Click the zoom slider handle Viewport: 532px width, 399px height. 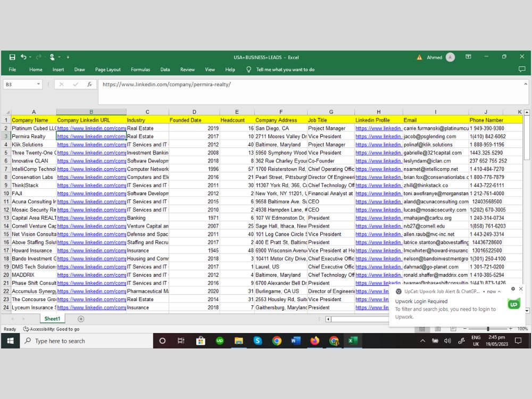tap(488, 329)
